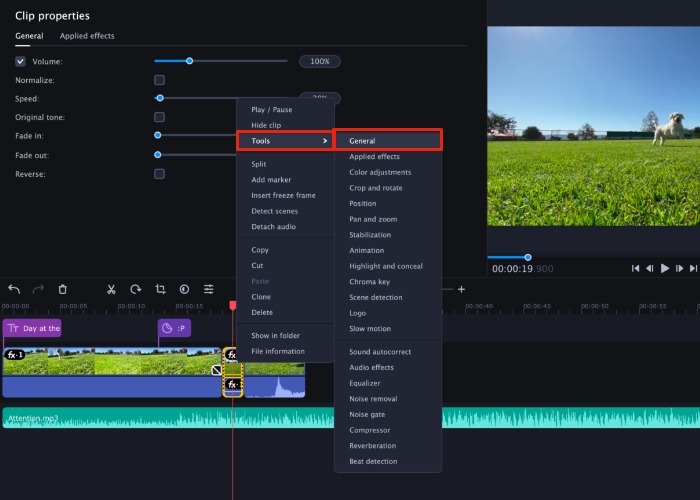Click the trash Delete icon in toolbar
Screen dimensions: 700x500
pos(62,289)
